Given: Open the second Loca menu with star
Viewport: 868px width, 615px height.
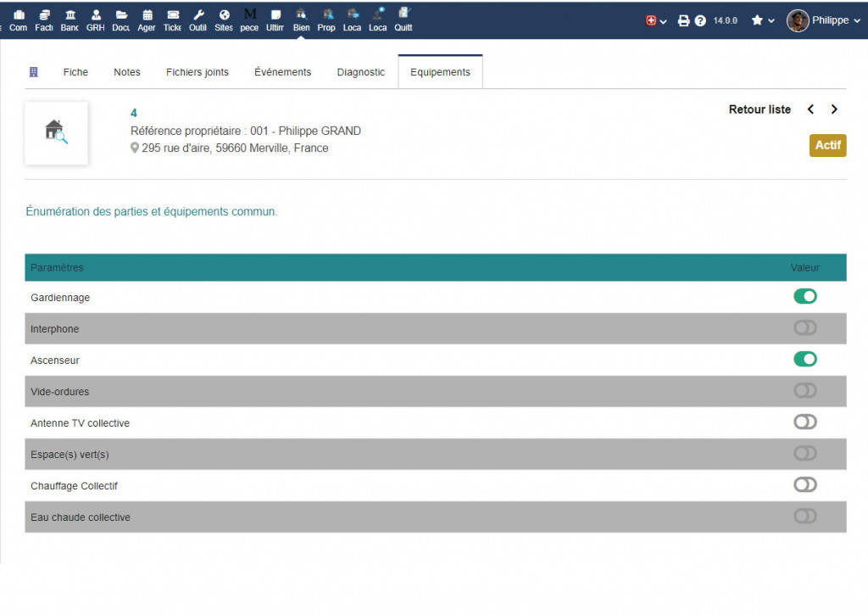Looking at the screenshot, I should [x=377, y=20].
